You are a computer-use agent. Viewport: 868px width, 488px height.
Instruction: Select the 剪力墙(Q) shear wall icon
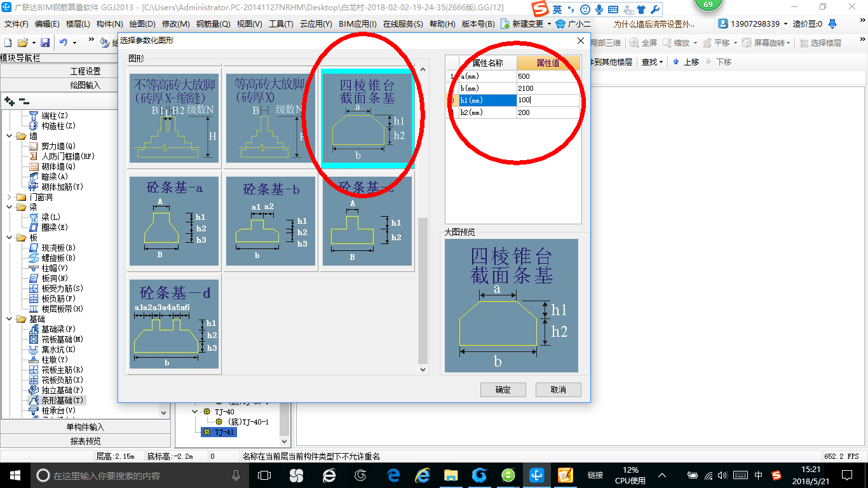[x=35, y=146]
